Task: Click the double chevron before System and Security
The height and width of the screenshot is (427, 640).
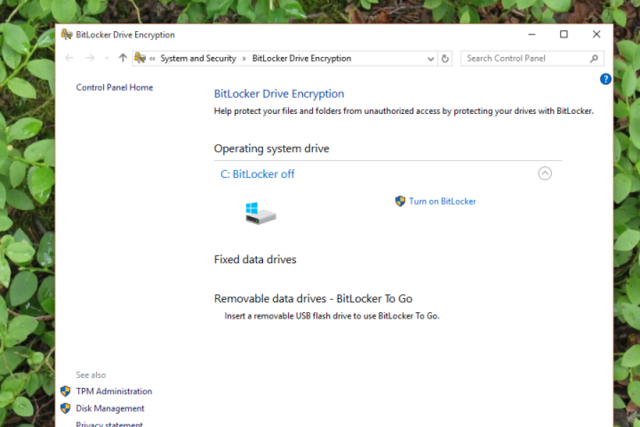Action: (152, 59)
